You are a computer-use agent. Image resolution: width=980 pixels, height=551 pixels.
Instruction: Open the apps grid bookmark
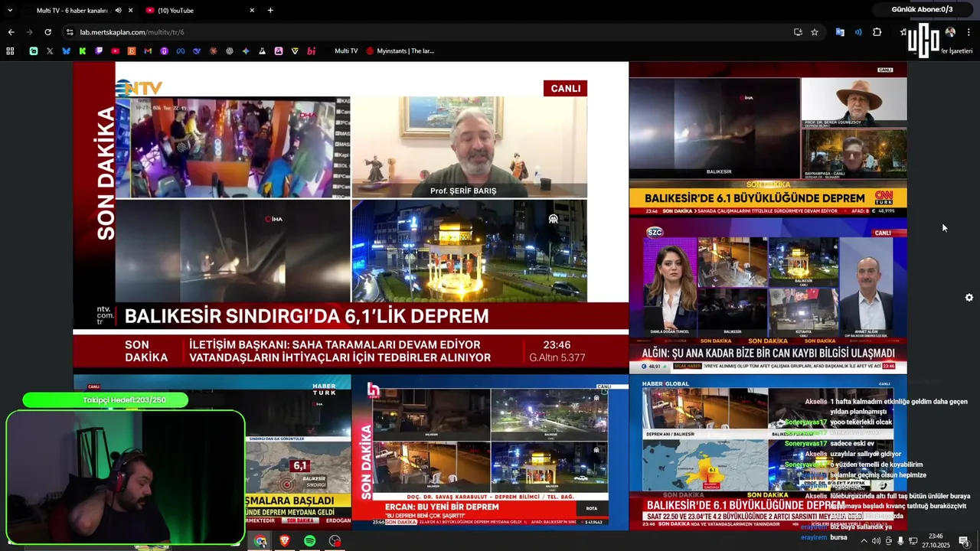(x=10, y=51)
